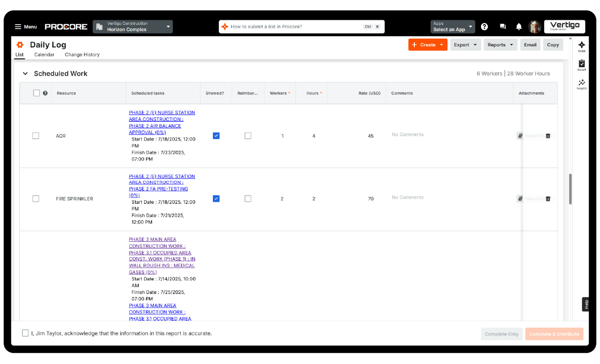Switch to the Change History tab

(82, 54)
